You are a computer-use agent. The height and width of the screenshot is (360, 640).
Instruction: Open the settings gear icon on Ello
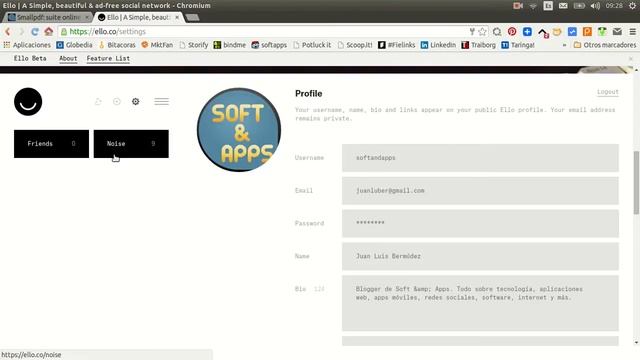tap(136, 102)
